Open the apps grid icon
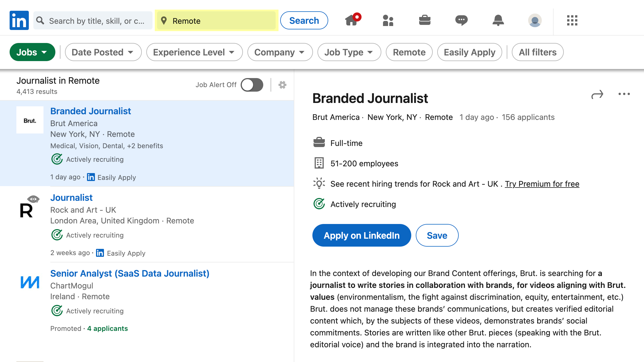Screen dimensions: 644x362 point(572,20)
